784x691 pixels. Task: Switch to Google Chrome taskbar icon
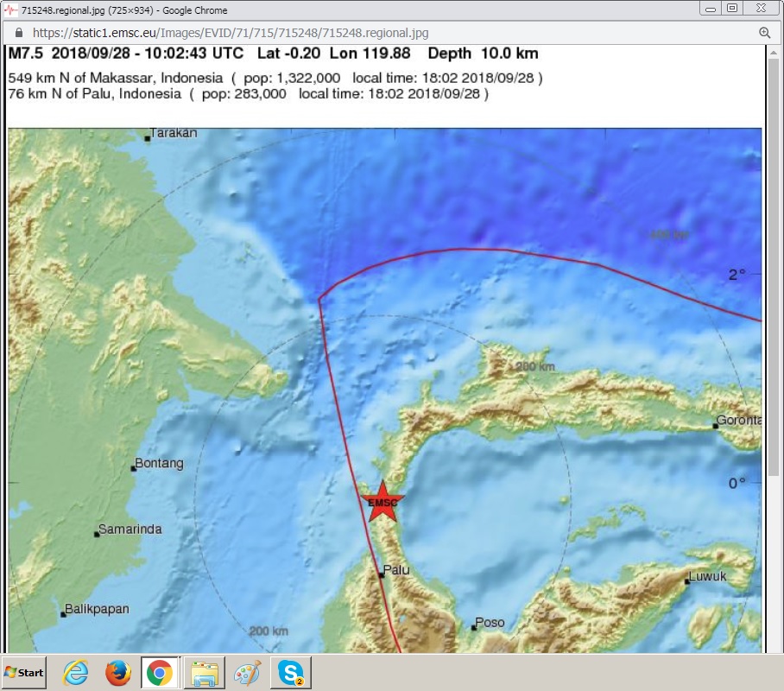[159, 673]
